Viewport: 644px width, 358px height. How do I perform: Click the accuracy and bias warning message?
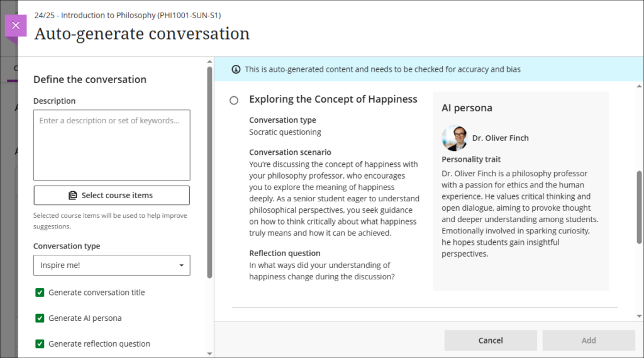382,69
